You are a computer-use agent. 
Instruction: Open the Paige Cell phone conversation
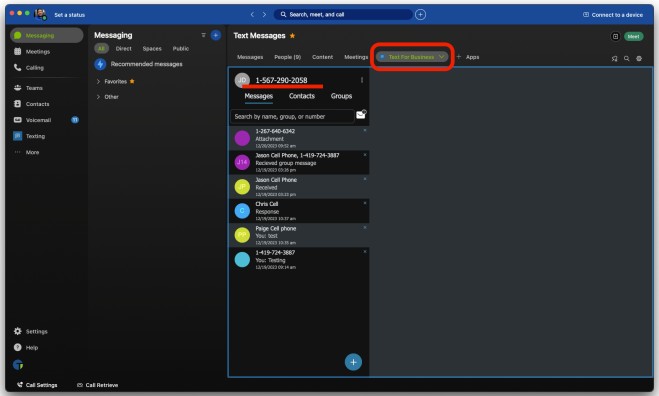[299, 235]
